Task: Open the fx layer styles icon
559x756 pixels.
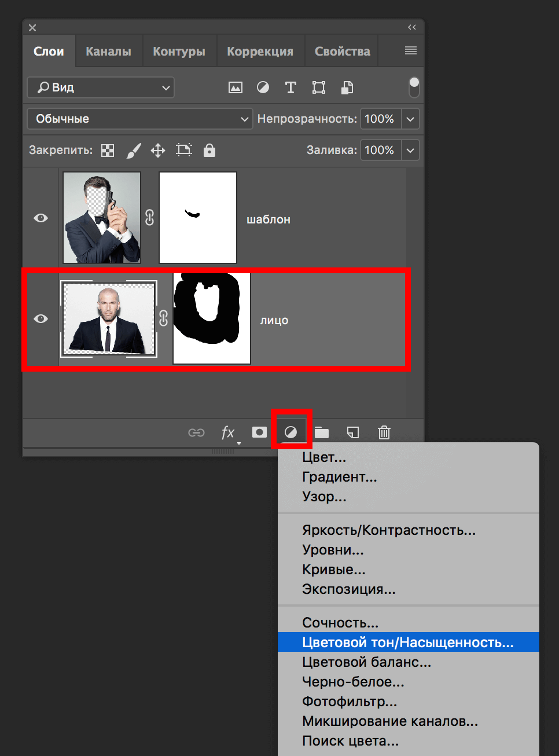Action: [228, 432]
